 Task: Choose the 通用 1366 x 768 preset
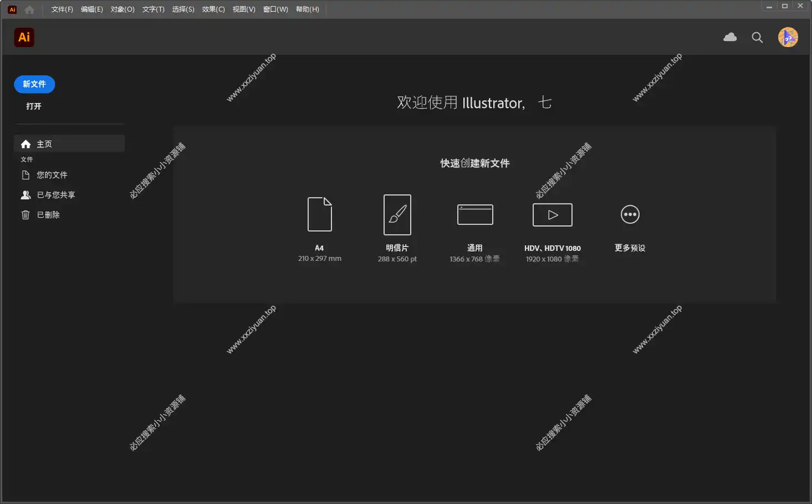[475, 215]
